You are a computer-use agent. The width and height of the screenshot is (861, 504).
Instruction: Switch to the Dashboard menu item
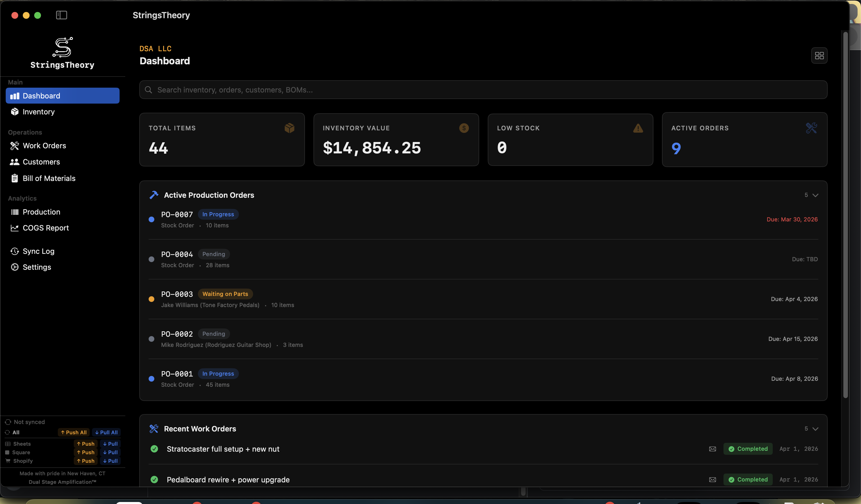coord(41,96)
